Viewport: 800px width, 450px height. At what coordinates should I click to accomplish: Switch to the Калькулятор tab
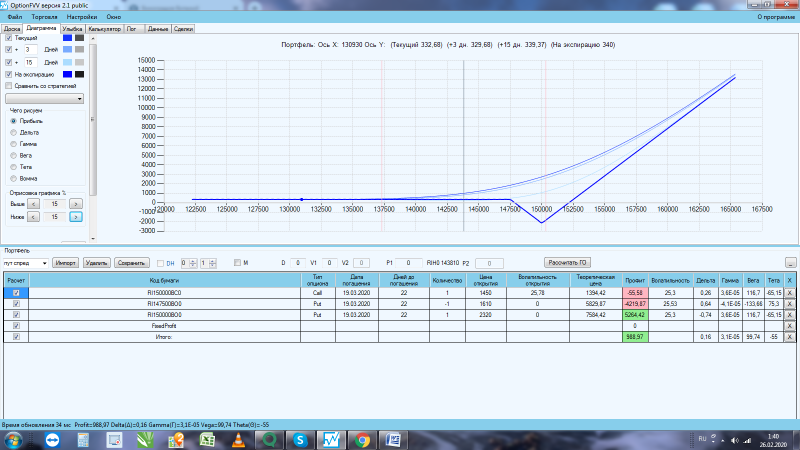coord(104,29)
